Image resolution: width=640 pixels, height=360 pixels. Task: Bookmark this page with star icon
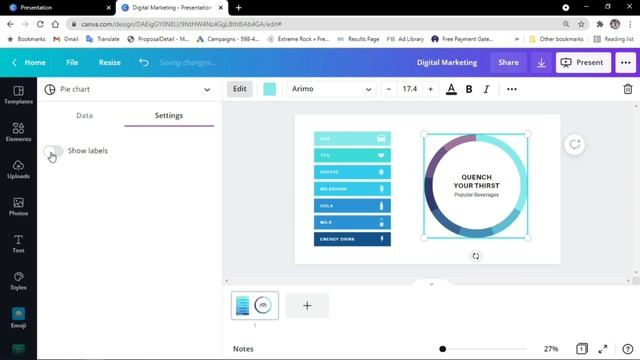coord(581,24)
